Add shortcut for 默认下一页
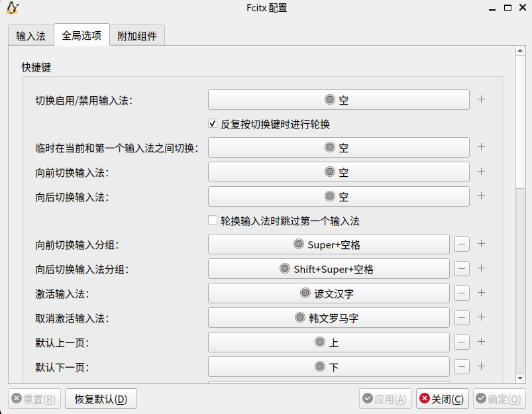This screenshot has height=414, width=532. coord(481,366)
